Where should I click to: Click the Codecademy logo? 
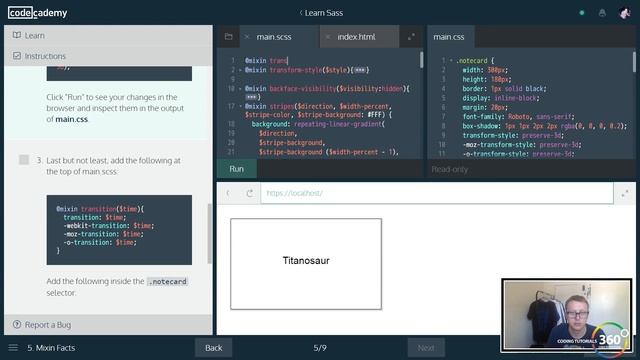coord(38,13)
